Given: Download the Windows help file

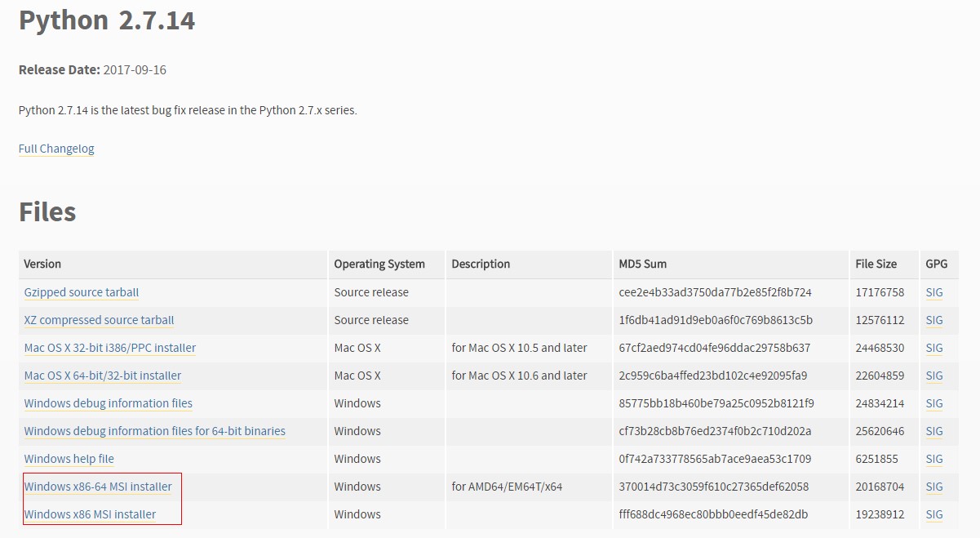Looking at the screenshot, I should click(x=69, y=459).
